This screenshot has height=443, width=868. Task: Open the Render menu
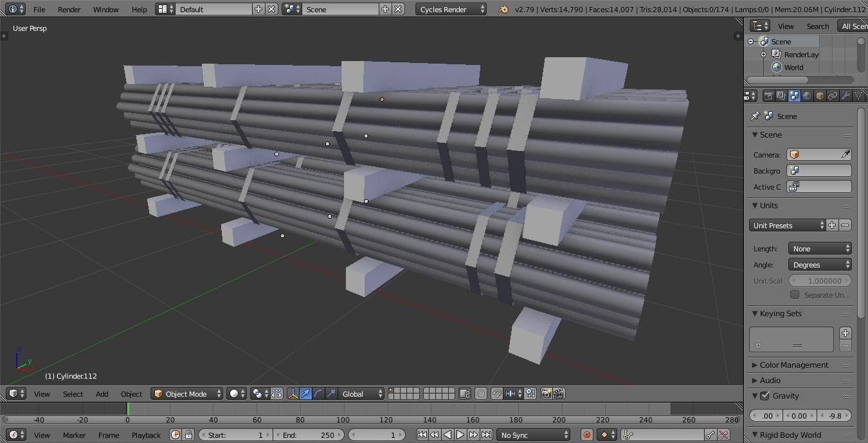coord(69,9)
